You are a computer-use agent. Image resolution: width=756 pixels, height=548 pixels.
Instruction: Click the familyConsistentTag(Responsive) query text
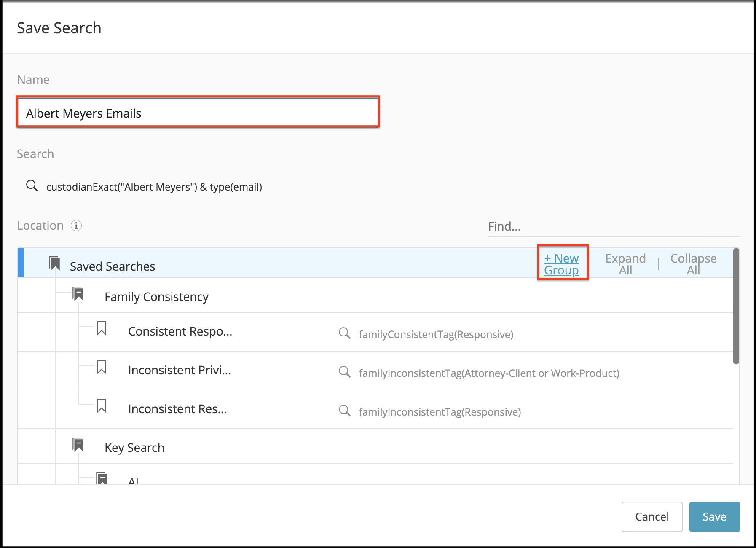[436, 334]
